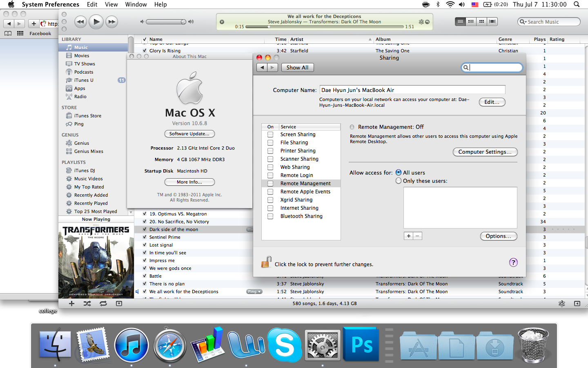Open Safari Top Sites grid icon

20,34
